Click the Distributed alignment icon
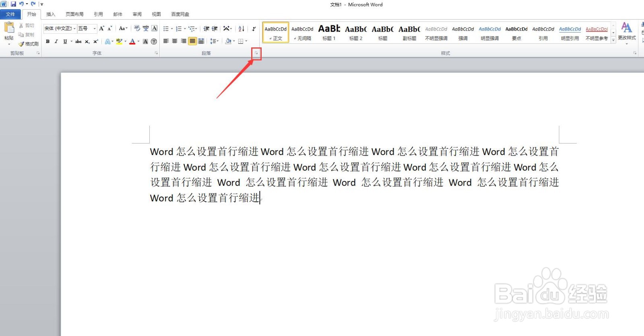 [201, 41]
